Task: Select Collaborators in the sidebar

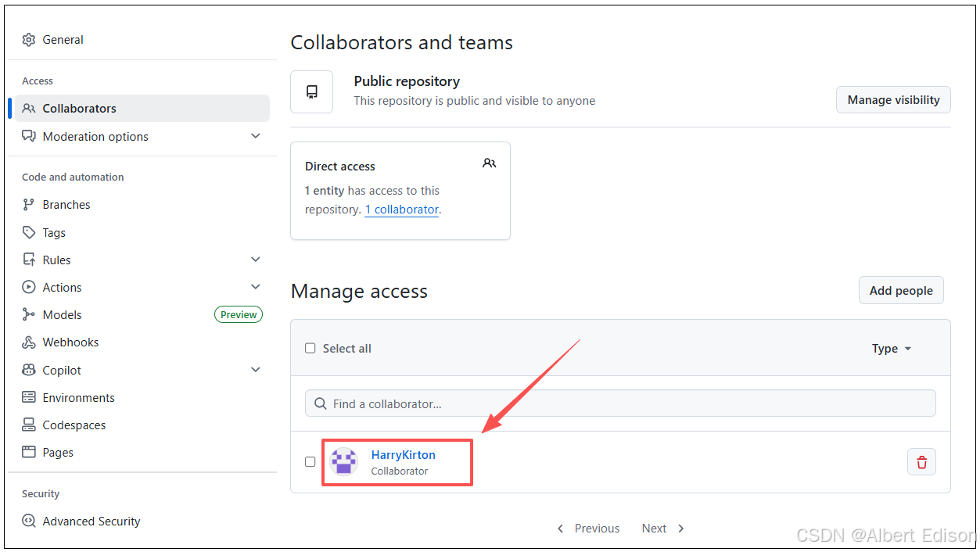Action: [x=142, y=109]
